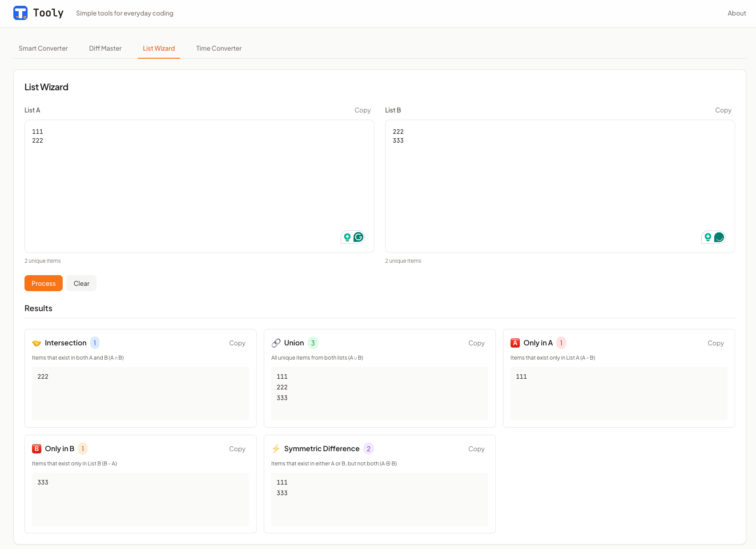Open the Diff Master tool

pyautogui.click(x=105, y=48)
